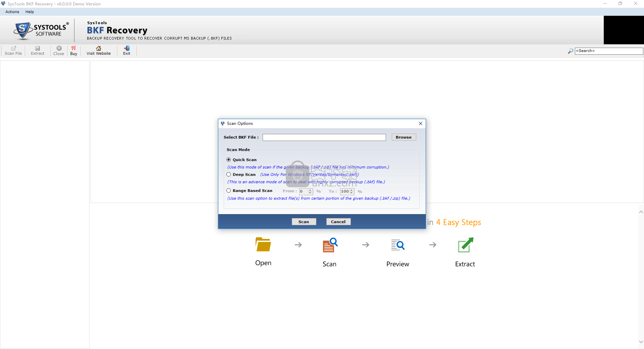Open the Help menu
Screen dimensions: 644x349
30,12
